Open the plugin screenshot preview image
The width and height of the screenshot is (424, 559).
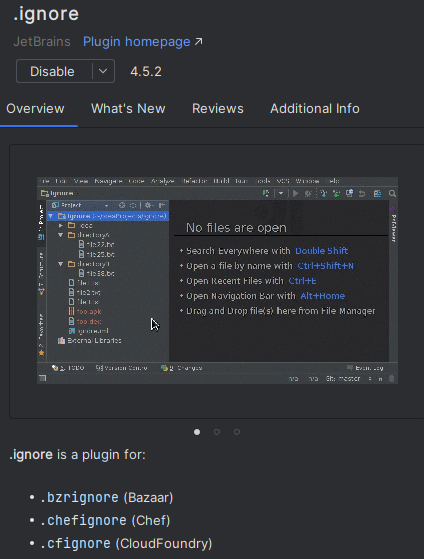(217, 280)
